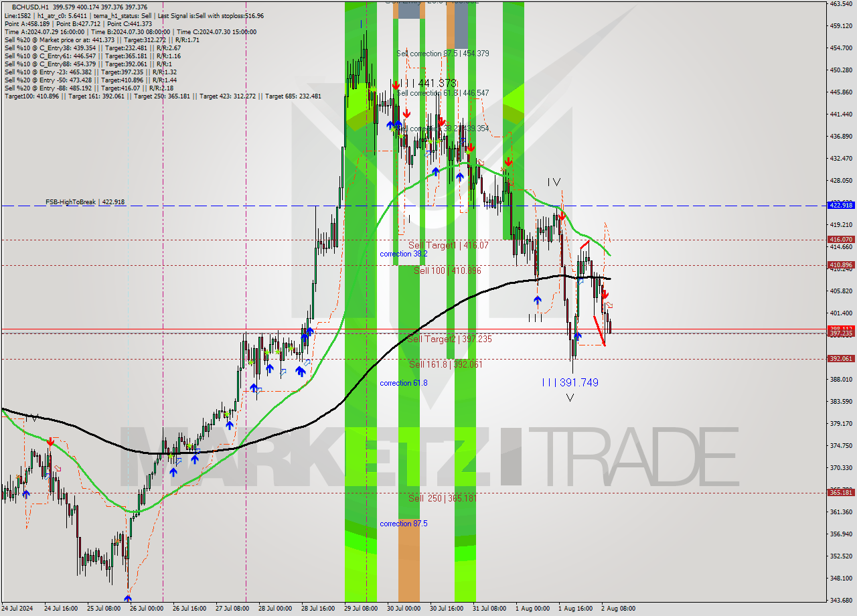Click the 463.540 price axis value
Viewport: 857px width, 616px height.
click(x=840, y=4)
